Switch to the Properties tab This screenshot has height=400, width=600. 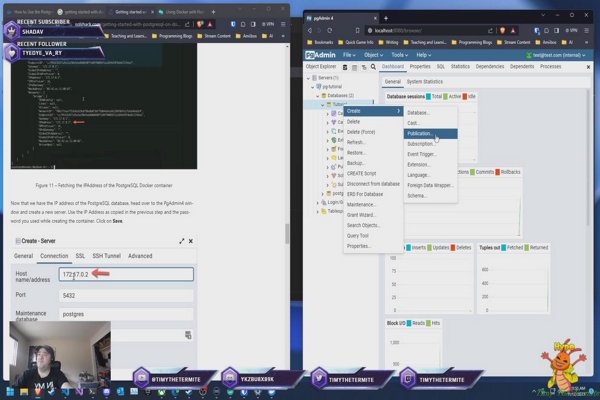tap(420, 67)
